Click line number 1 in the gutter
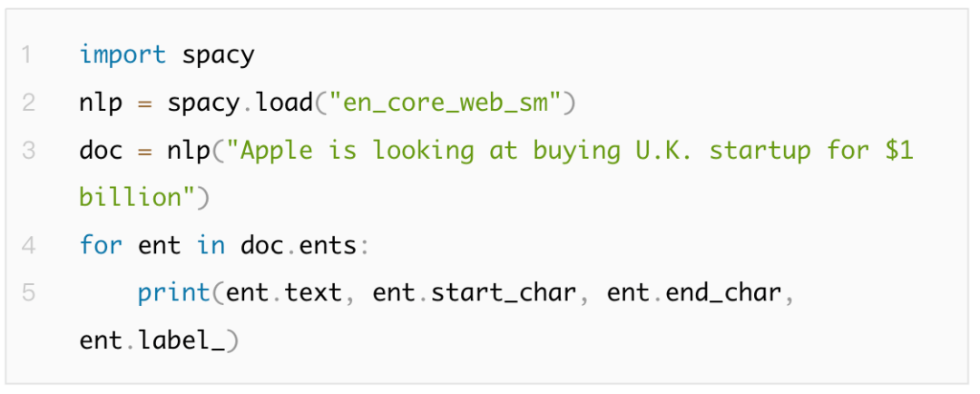Viewport: 980px width, 394px height. click(x=26, y=55)
